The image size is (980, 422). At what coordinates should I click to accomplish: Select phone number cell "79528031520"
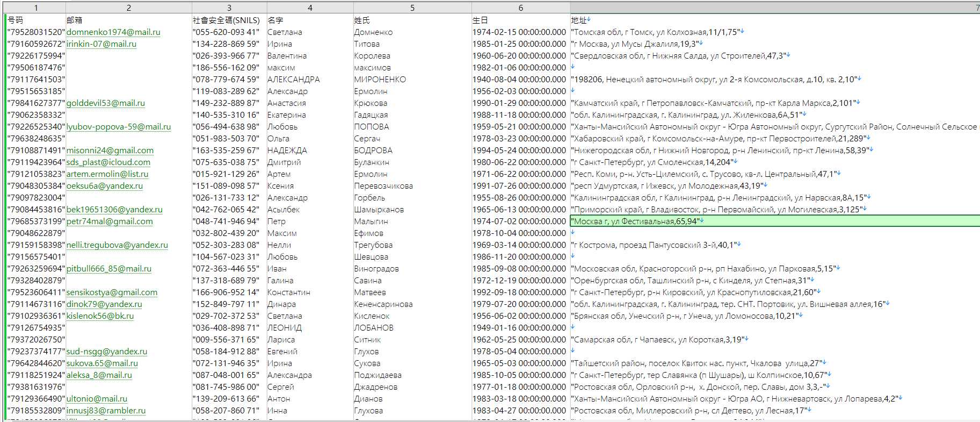[x=36, y=32]
